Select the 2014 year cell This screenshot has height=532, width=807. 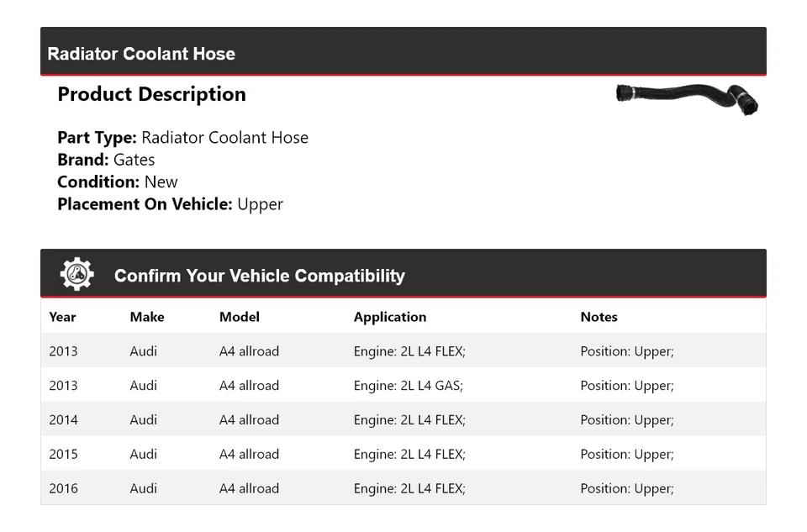pos(63,420)
